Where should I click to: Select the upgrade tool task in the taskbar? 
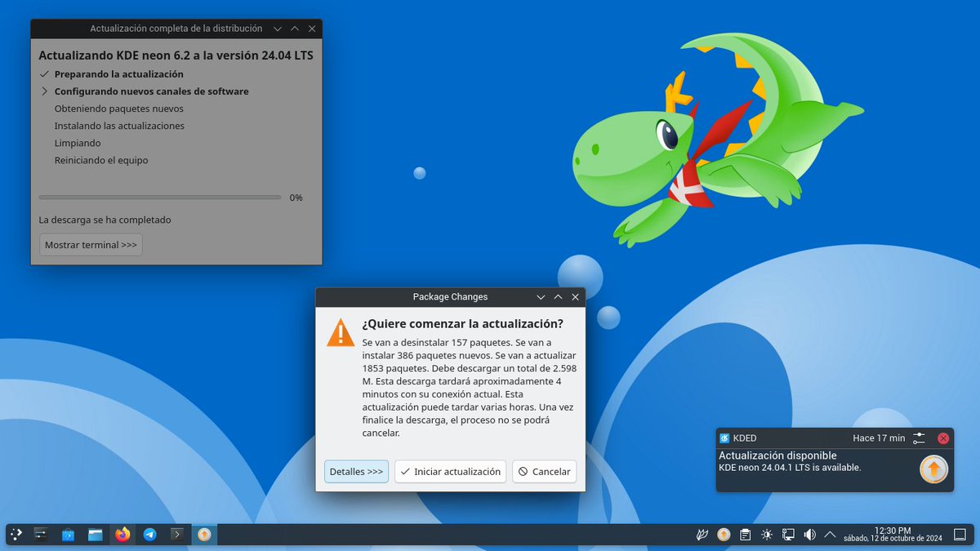[204, 535]
